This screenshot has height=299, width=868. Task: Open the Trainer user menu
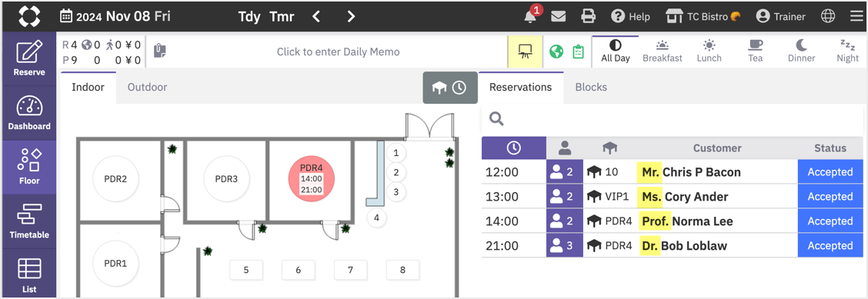[x=780, y=17]
